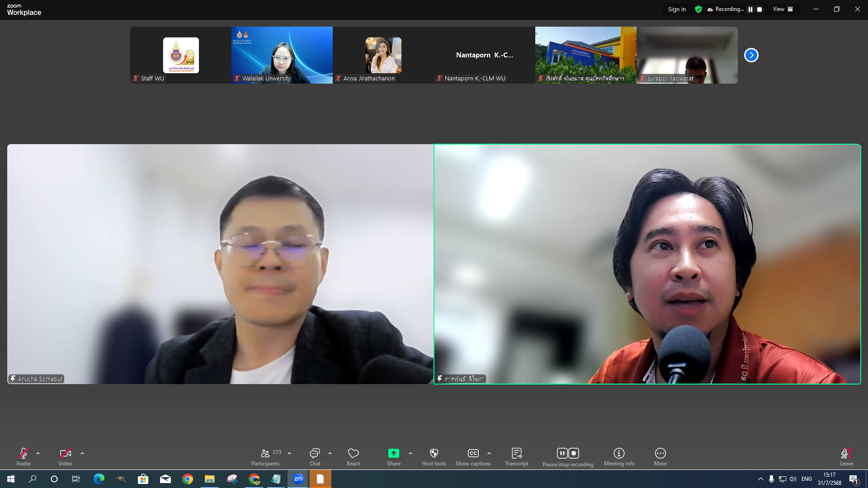
Task: Expand the Share screen options chevron
Action: 410,453
